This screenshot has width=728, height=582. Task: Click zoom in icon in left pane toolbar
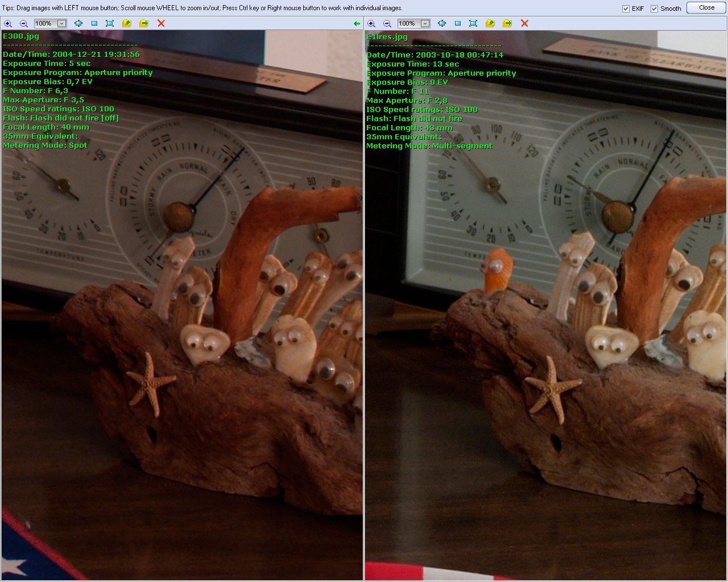8,23
